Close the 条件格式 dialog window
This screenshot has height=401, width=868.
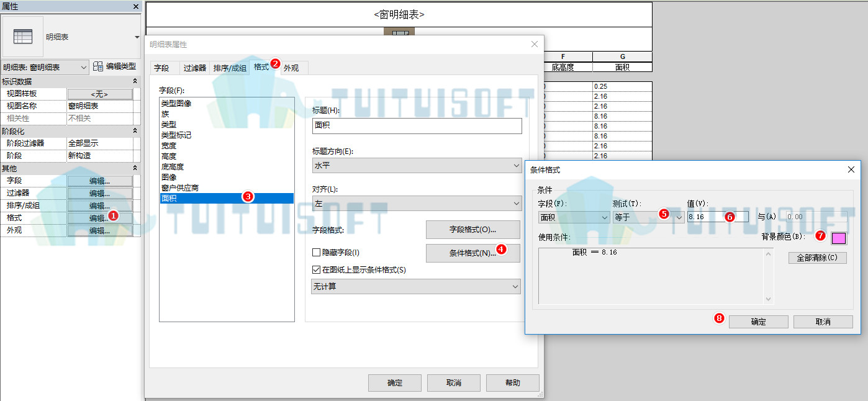tap(851, 169)
